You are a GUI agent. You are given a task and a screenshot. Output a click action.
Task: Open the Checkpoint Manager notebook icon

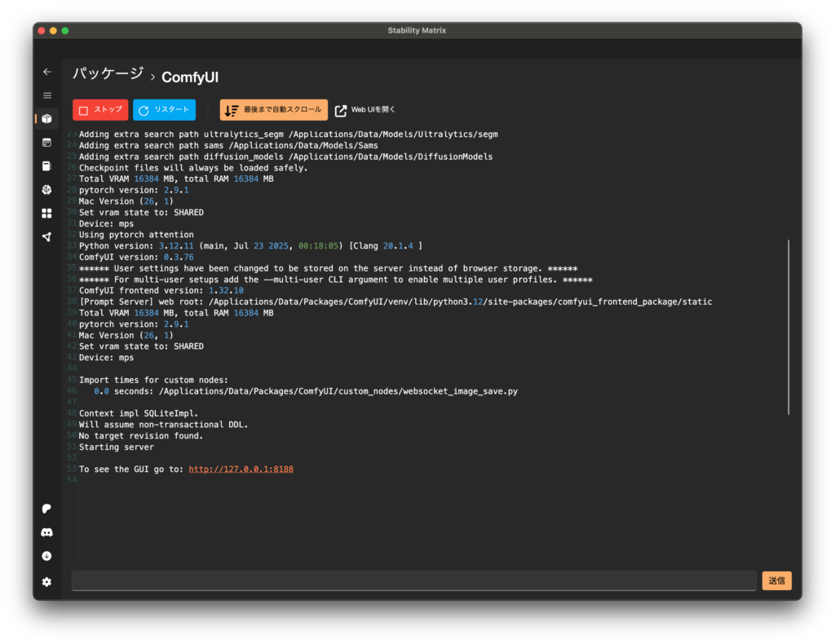point(46,166)
